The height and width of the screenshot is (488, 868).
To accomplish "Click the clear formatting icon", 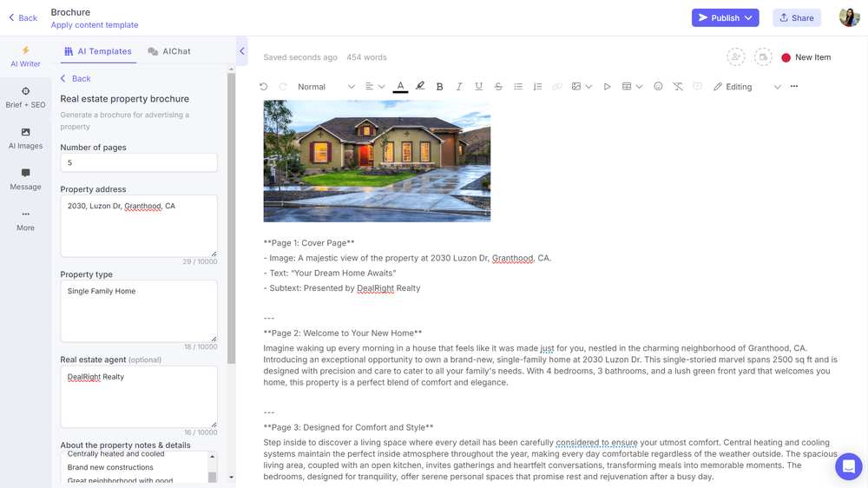I will point(678,87).
